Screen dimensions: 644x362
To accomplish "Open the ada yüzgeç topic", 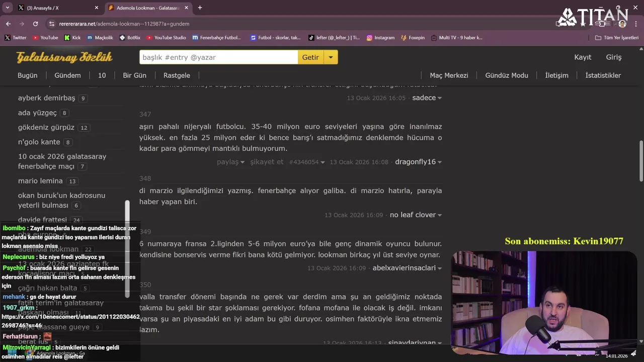I will click(37, 113).
